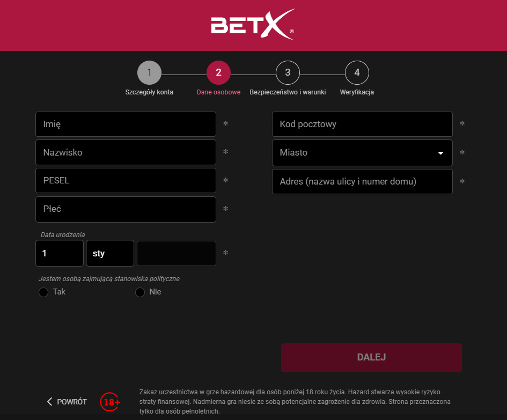507x420 pixels.
Task: Click the Imię input field
Action: click(x=126, y=124)
